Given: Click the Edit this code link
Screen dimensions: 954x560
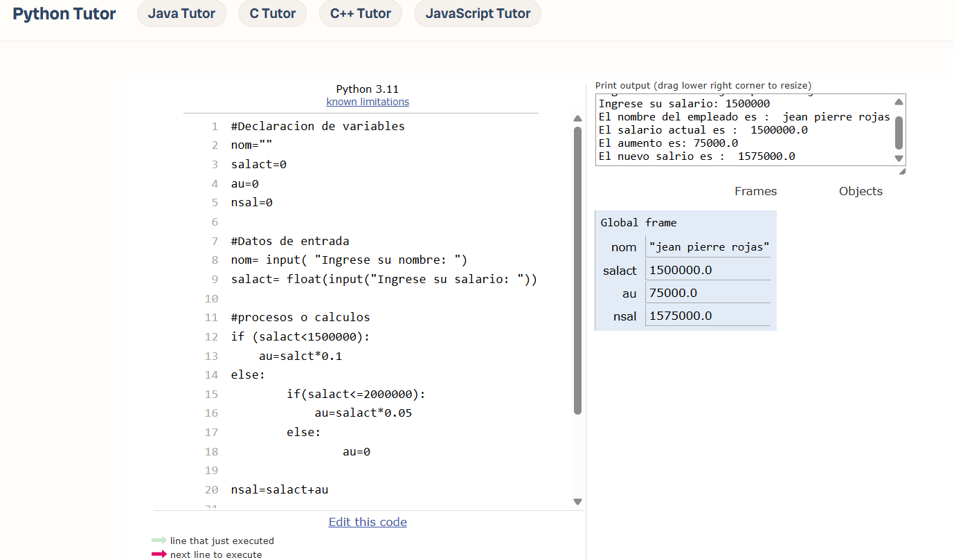Looking at the screenshot, I should pos(368,522).
